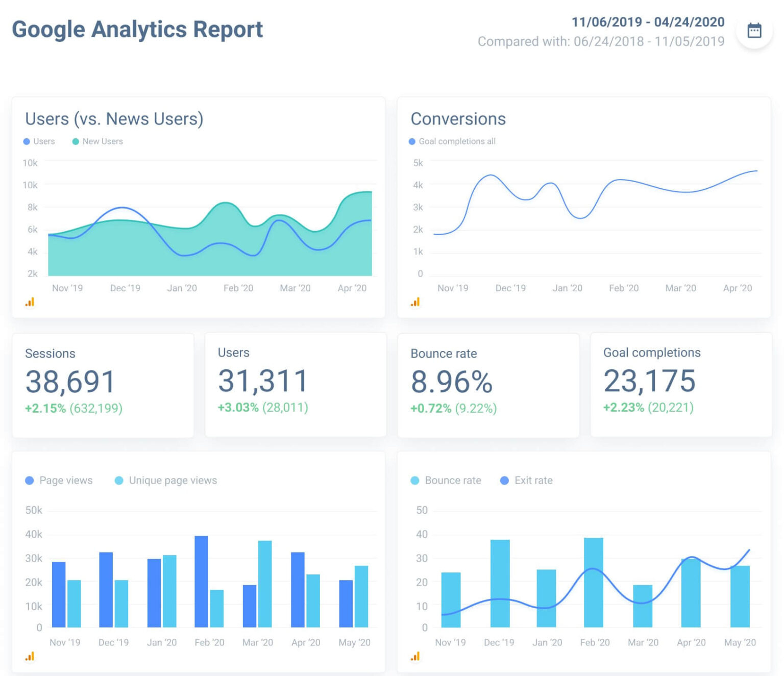Select the Conversions panel title
This screenshot has height=676, width=784.
pyautogui.click(x=458, y=118)
